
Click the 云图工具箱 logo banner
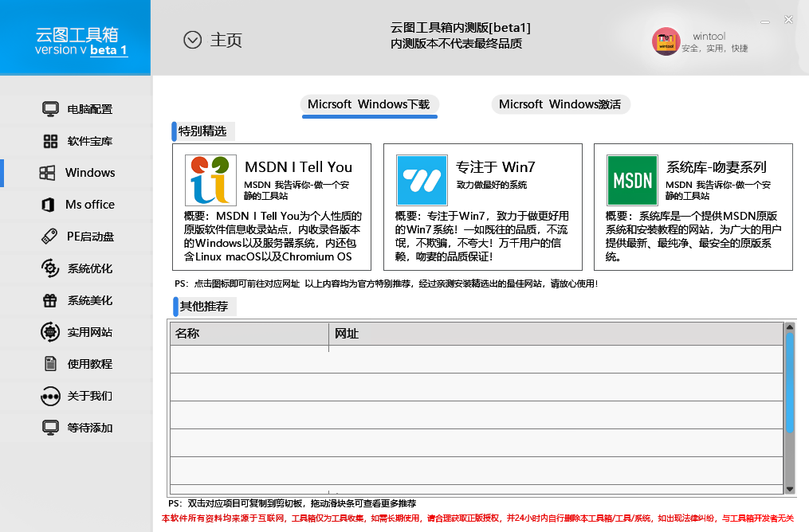(76, 37)
